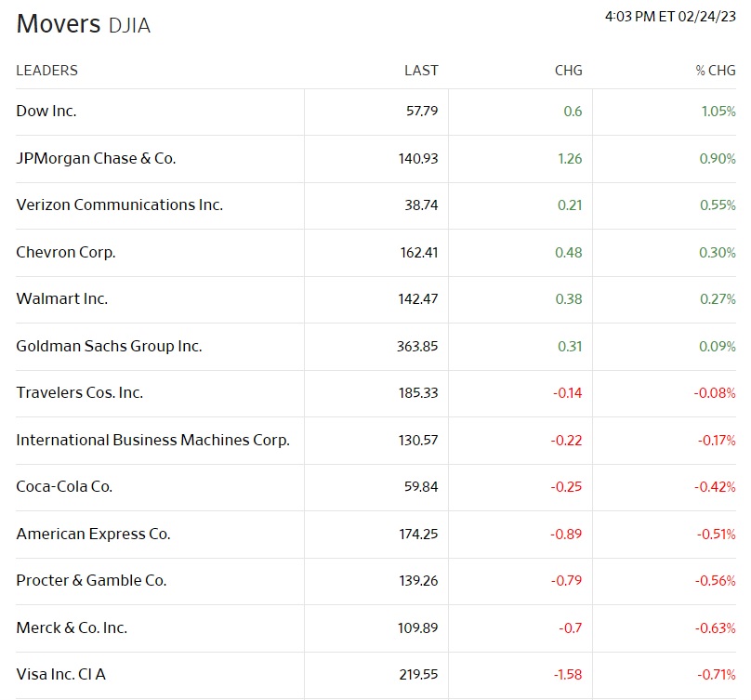
Task: Click the LAST column header
Action: tap(421, 71)
